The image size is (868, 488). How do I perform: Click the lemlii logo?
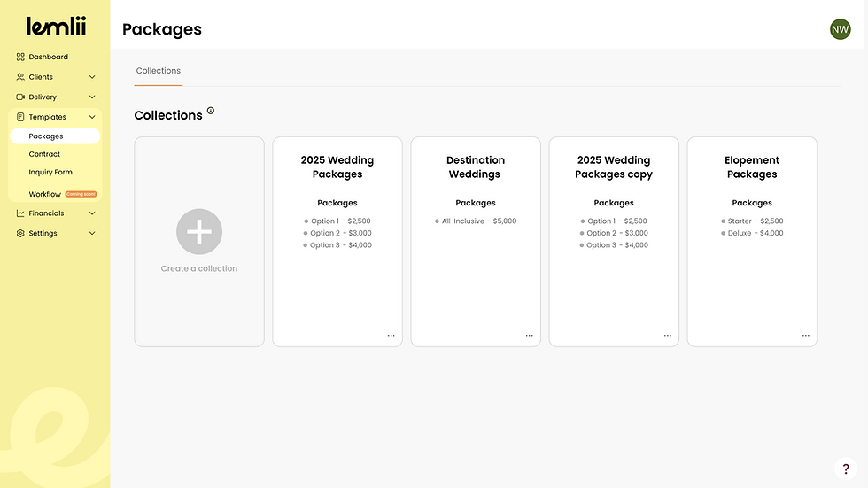tap(56, 26)
